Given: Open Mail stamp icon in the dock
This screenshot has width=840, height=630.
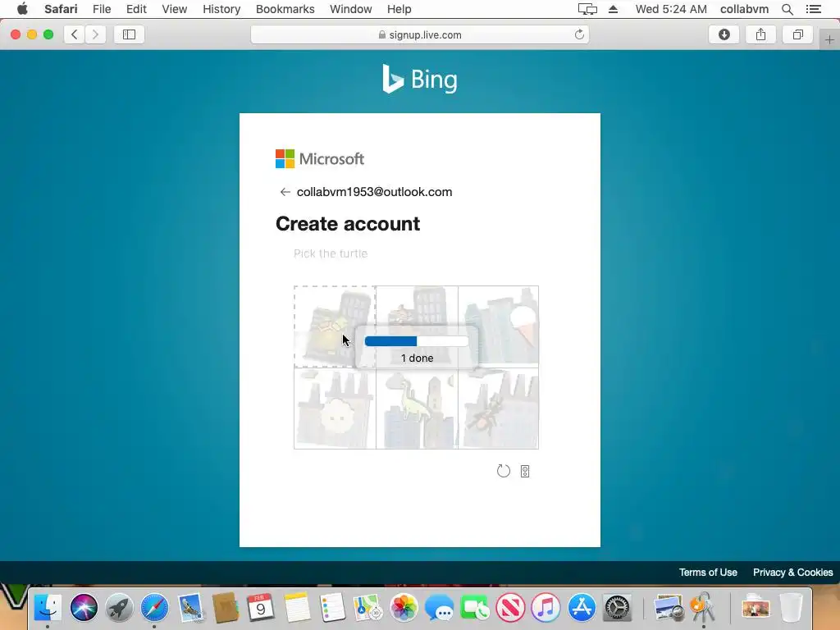Looking at the screenshot, I should (190, 608).
